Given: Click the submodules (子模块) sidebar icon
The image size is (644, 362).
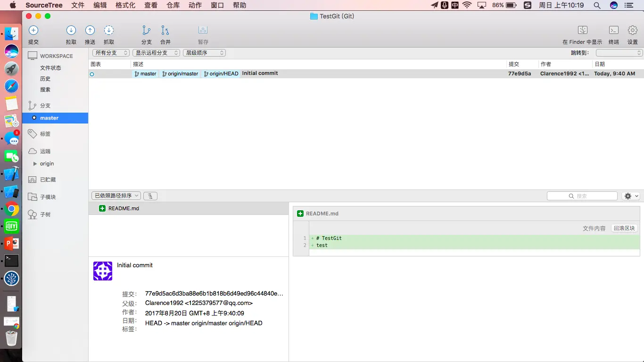Looking at the screenshot, I should pos(33,197).
